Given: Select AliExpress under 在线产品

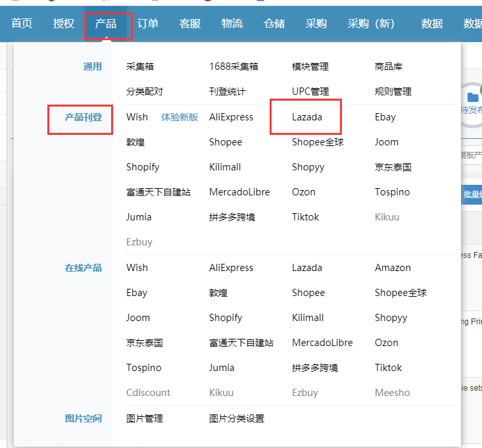Looking at the screenshot, I should tap(231, 268).
